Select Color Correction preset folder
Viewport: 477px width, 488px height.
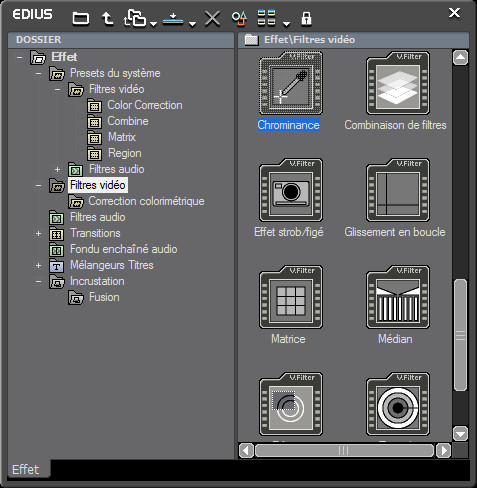point(145,105)
